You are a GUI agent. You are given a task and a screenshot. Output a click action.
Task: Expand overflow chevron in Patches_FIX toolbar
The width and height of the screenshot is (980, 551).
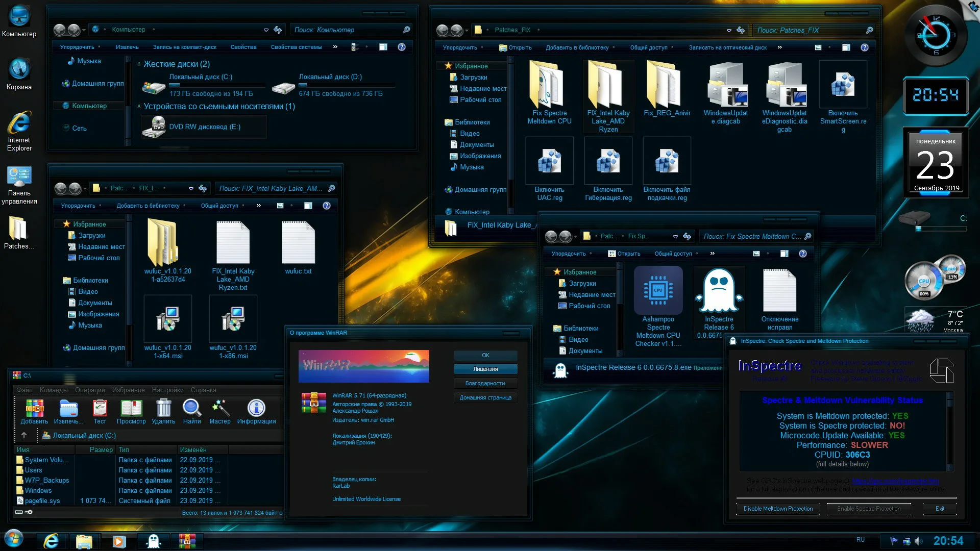[780, 47]
